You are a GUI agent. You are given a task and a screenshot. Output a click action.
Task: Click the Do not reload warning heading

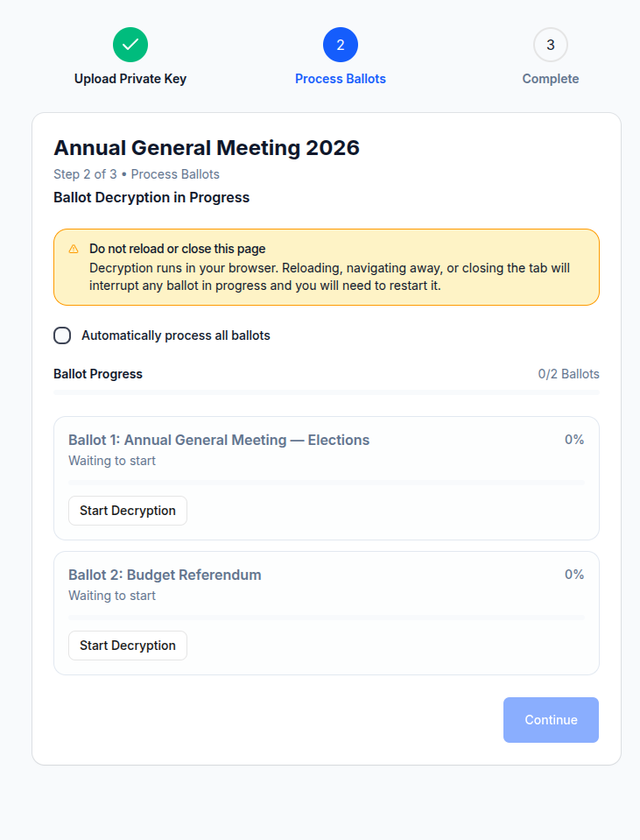coord(177,249)
